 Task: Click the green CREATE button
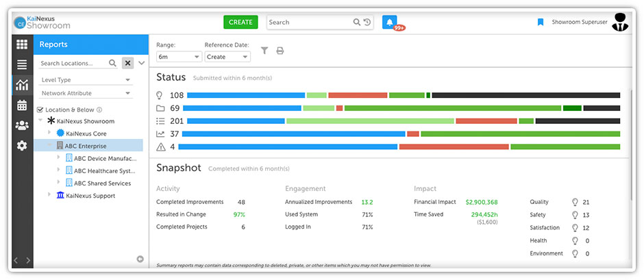tap(240, 22)
